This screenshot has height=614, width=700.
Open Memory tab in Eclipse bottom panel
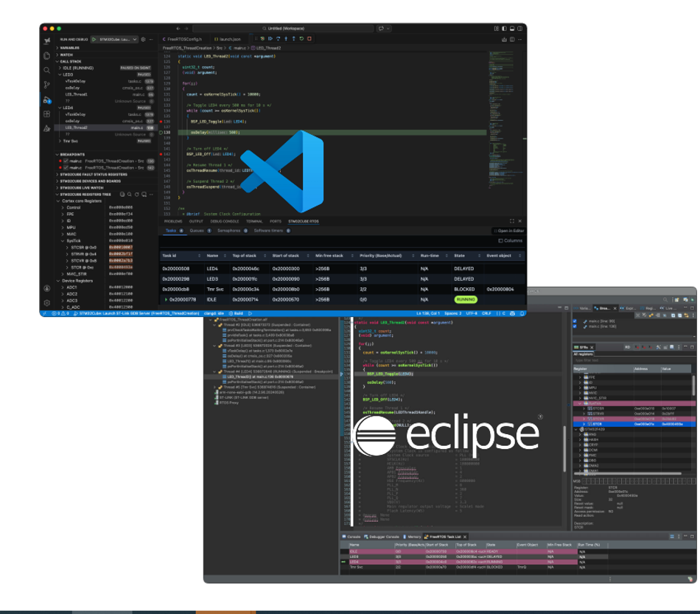pyautogui.click(x=412, y=537)
